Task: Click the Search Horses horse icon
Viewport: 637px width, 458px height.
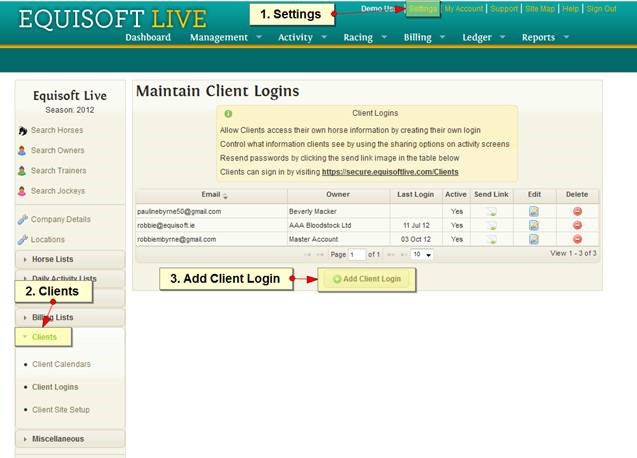Action: [22, 131]
